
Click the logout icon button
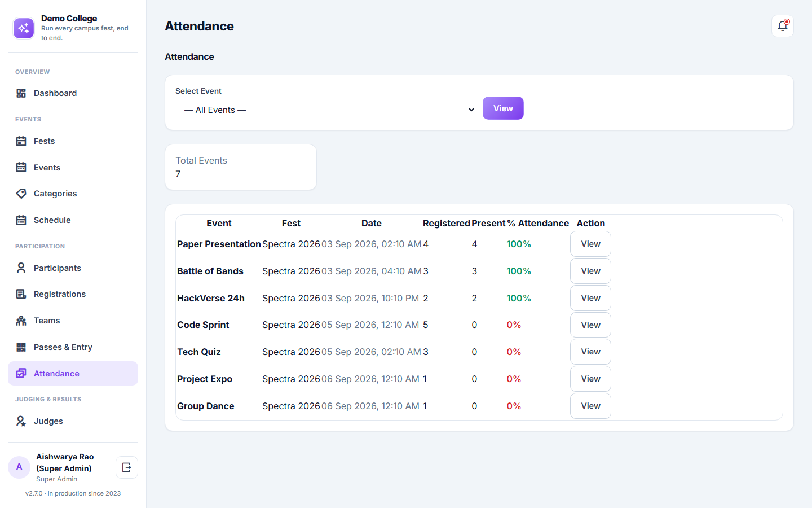coord(127,467)
